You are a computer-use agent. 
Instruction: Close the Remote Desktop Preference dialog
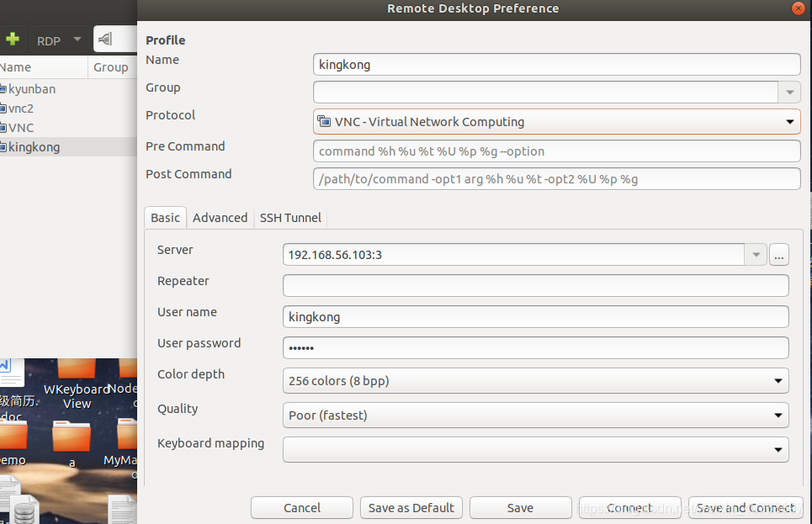[798, 8]
